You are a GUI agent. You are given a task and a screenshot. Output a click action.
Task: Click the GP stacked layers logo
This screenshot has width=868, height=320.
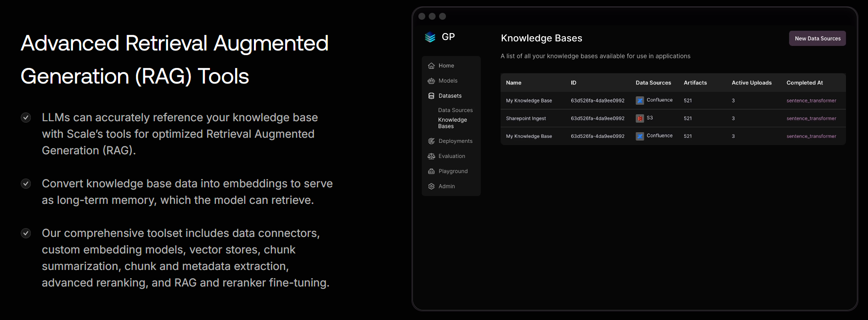click(x=430, y=37)
